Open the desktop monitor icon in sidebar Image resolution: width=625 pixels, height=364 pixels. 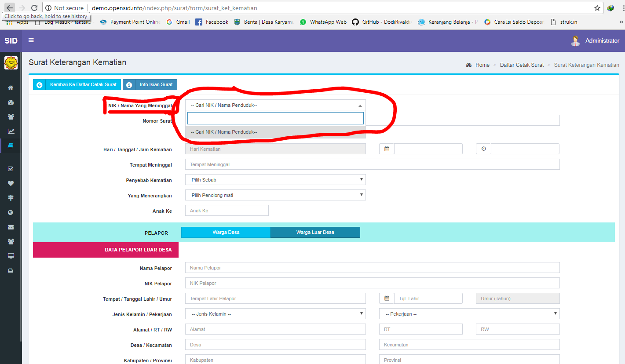(x=11, y=256)
